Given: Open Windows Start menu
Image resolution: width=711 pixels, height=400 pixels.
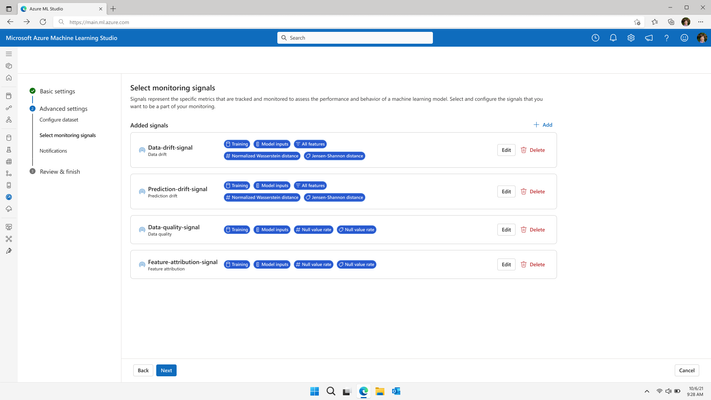Looking at the screenshot, I should 314,391.
